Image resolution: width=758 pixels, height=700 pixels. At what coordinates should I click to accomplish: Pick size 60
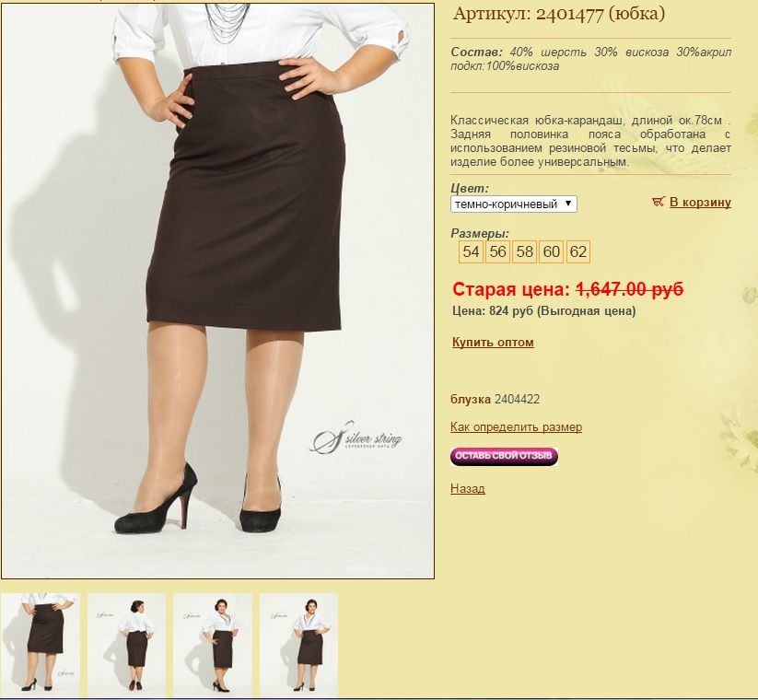[551, 251]
